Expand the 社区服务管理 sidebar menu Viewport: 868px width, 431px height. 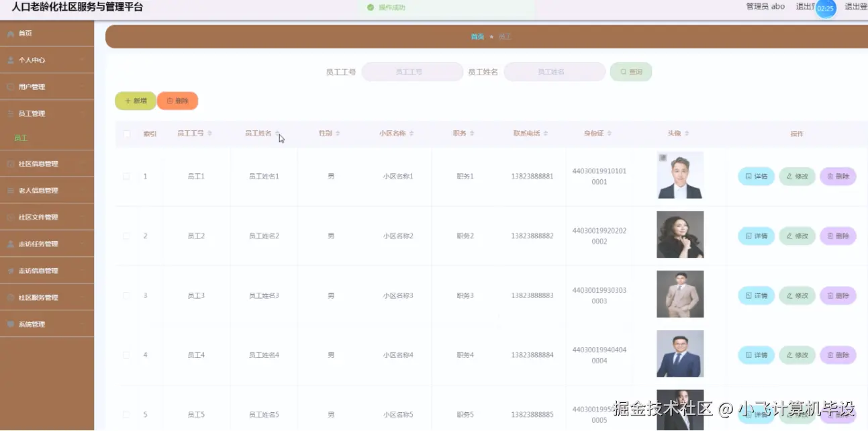point(47,297)
